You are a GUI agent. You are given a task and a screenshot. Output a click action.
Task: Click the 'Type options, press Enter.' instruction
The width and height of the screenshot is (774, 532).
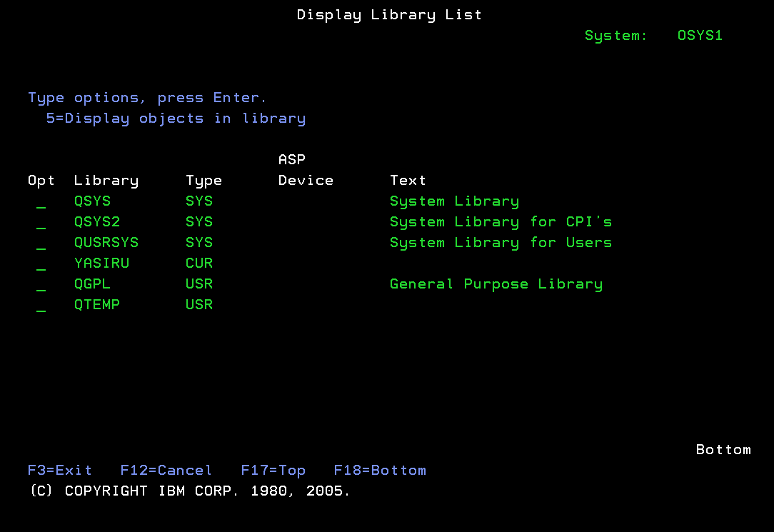[x=148, y=99]
